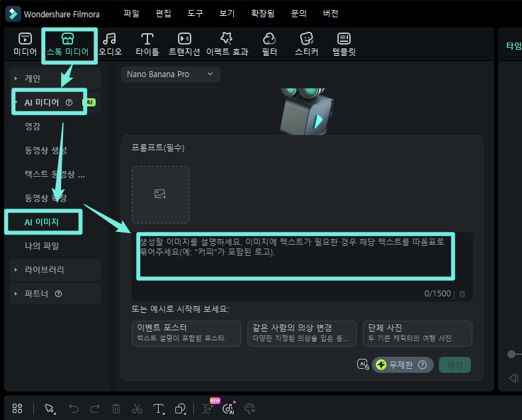Click the scissors split icon
The width and height of the screenshot is (522, 420).
point(137,408)
